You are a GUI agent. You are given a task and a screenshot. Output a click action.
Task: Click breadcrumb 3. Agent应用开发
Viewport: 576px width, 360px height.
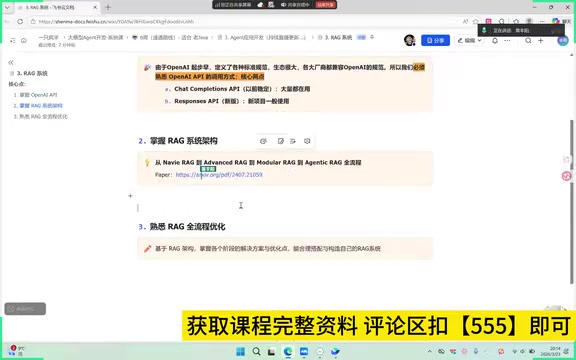click(262, 37)
